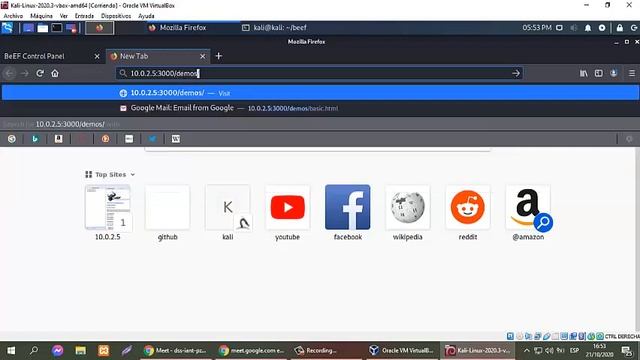Image resolution: width=640 pixels, height=360 pixels.
Task: Open search settings gear in suggestions bar
Action: coord(629,139)
